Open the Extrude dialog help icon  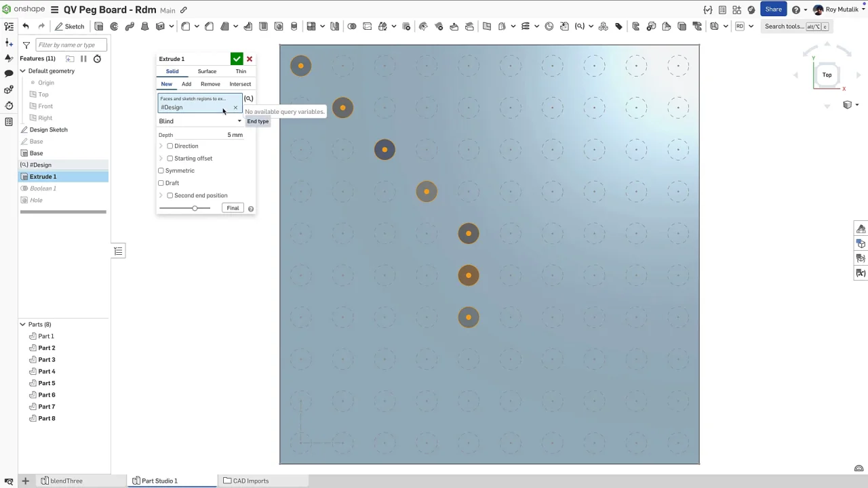click(x=251, y=209)
